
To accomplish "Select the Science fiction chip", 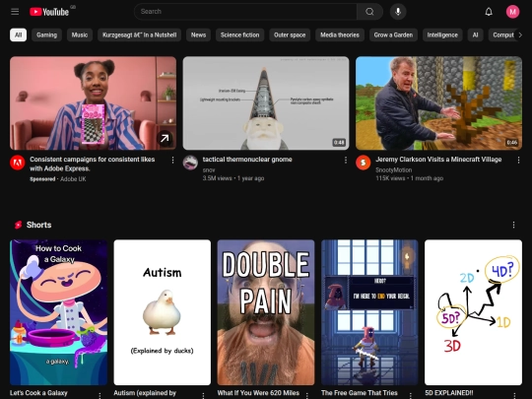I will [239, 34].
